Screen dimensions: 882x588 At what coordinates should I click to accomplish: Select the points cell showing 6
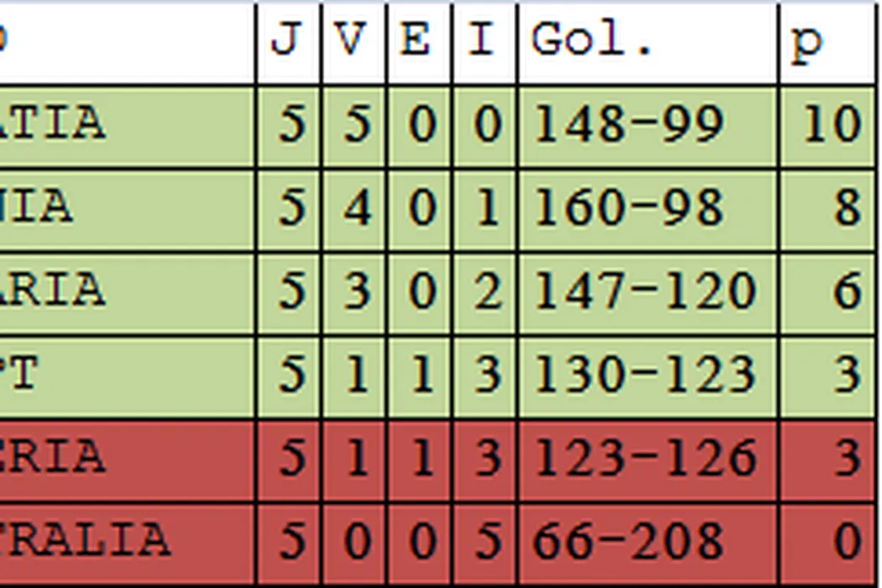(x=827, y=291)
